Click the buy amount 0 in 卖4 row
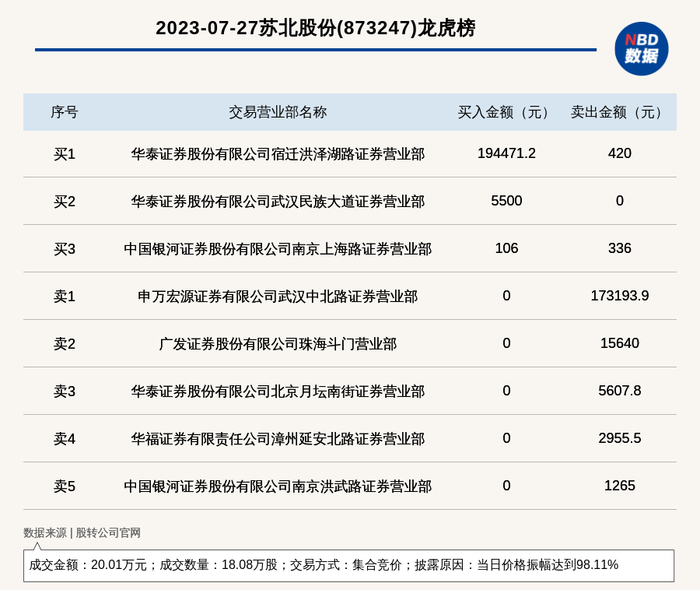Screen dimensions: 700x590 point(506,438)
